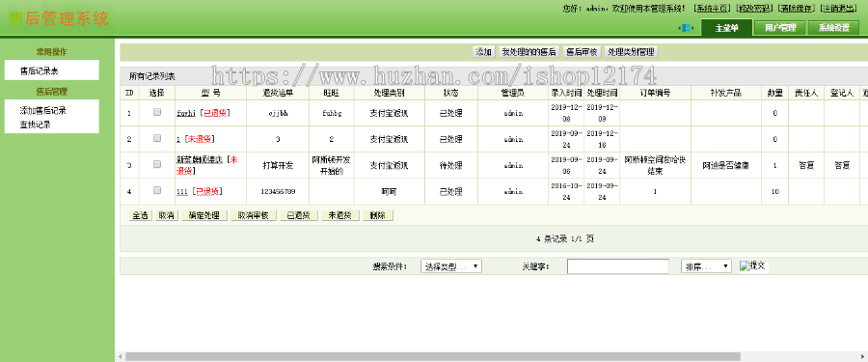Click the 删除 button

click(x=377, y=215)
